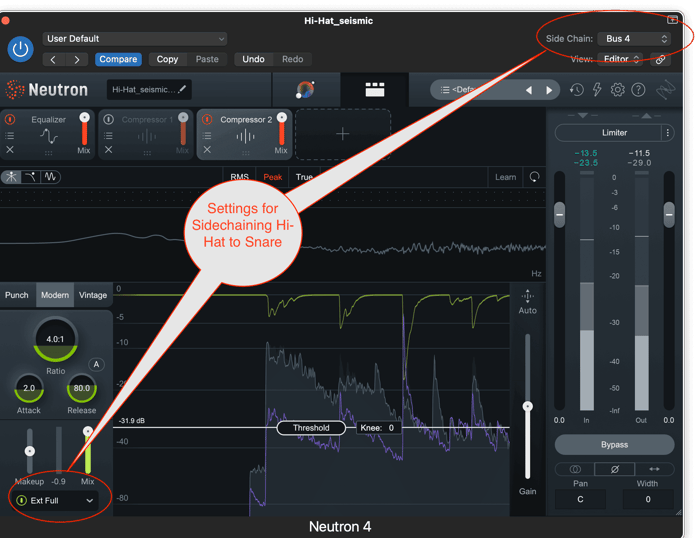Edit the Hi-Hat_seismic instance name field
The width and height of the screenshot is (700, 538).
tap(149, 90)
